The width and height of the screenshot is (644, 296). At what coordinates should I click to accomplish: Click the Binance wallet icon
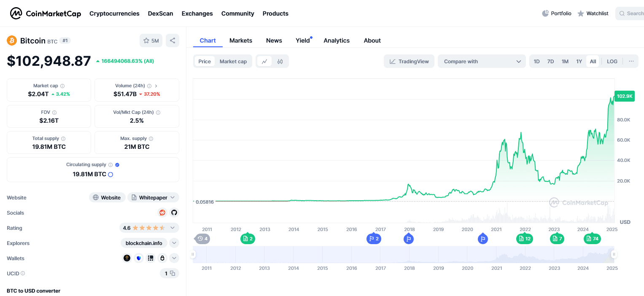coord(127,258)
